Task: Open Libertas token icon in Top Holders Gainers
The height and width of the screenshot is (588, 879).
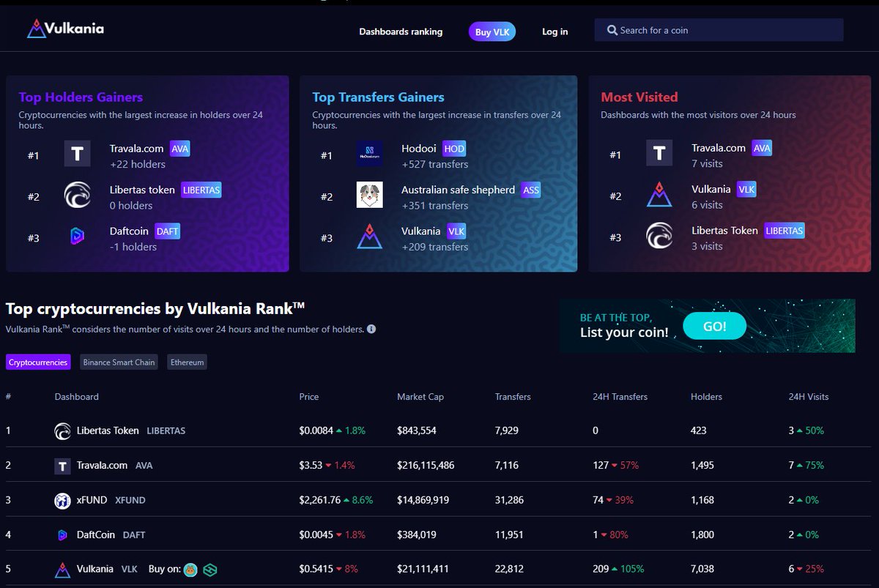Action: (77, 196)
